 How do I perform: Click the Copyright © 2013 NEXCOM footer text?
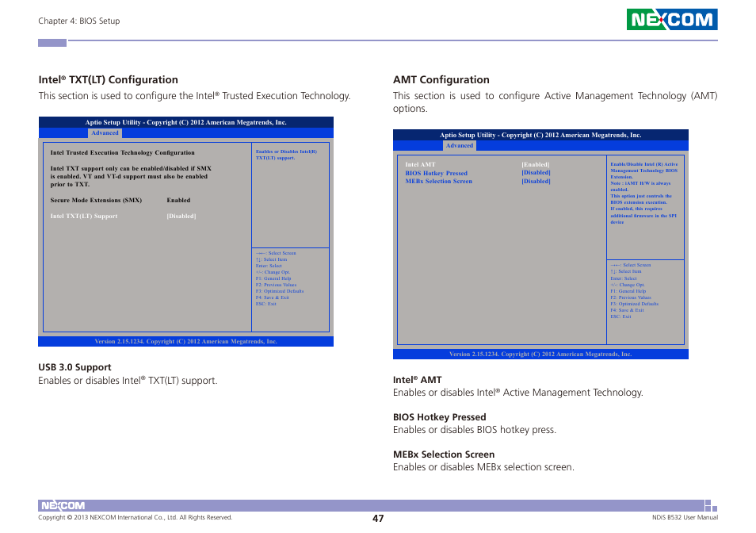[135, 518]
